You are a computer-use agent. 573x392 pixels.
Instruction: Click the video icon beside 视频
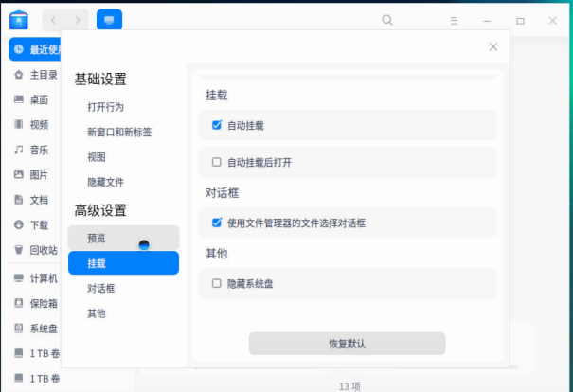[x=19, y=124]
